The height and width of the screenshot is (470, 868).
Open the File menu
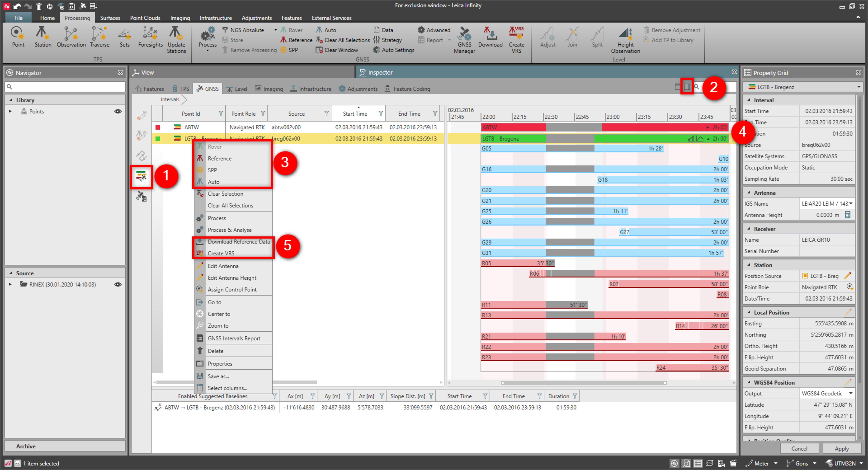pos(19,18)
